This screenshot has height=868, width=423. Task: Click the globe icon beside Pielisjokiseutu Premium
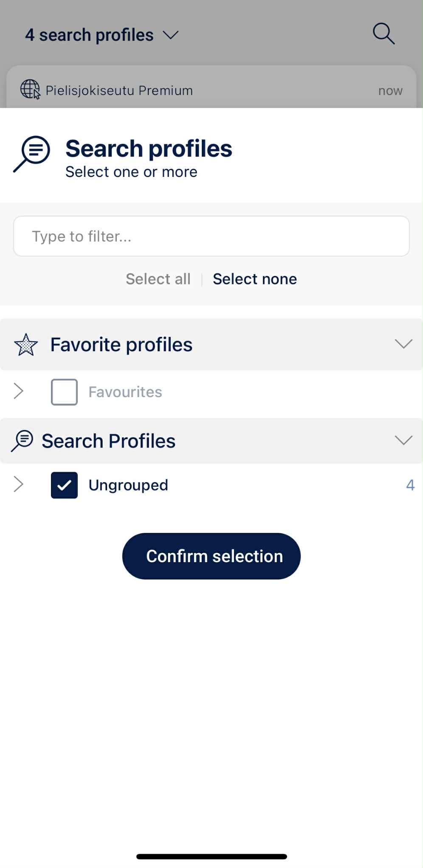(x=30, y=90)
